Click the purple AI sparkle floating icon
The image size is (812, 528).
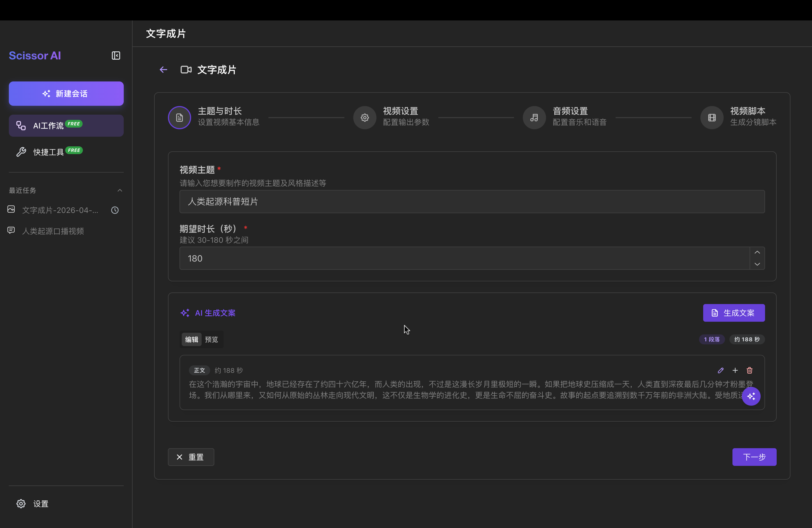[x=752, y=396]
